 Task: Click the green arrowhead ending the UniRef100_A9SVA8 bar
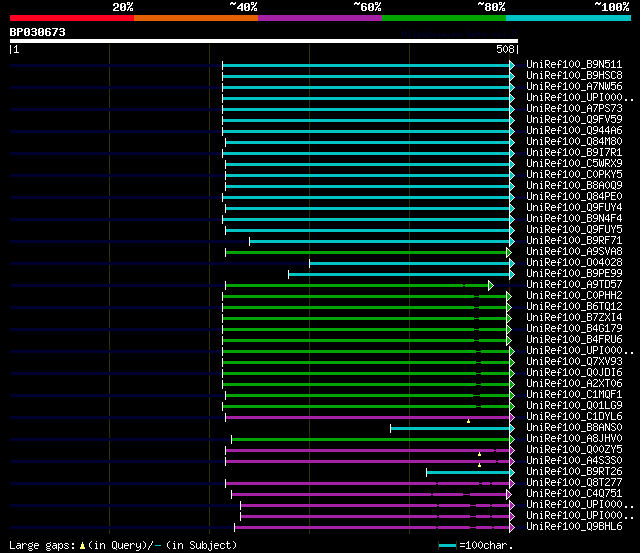tap(509, 253)
